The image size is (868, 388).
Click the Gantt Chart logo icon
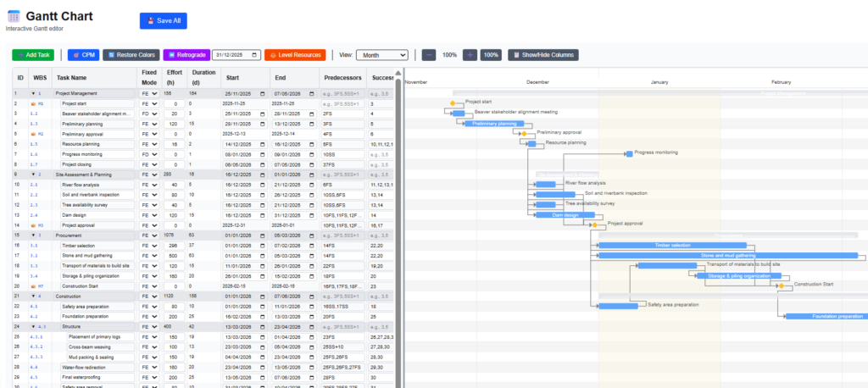pos(13,16)
